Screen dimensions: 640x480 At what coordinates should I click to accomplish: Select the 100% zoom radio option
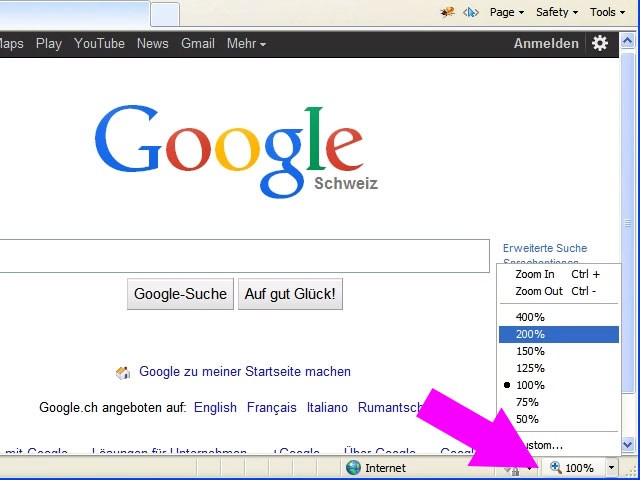530,385
